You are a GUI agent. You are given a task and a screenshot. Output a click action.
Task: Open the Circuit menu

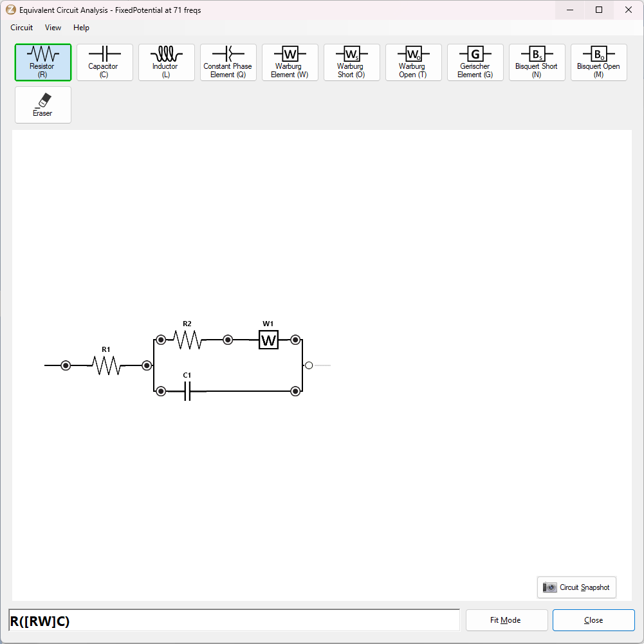click(x=21, y=28)
